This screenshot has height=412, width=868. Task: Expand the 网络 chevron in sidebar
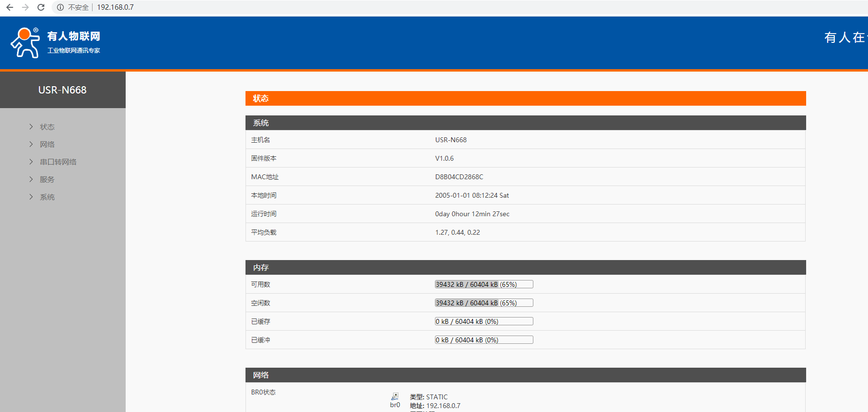pyautogui.click(x=31, y=144)
